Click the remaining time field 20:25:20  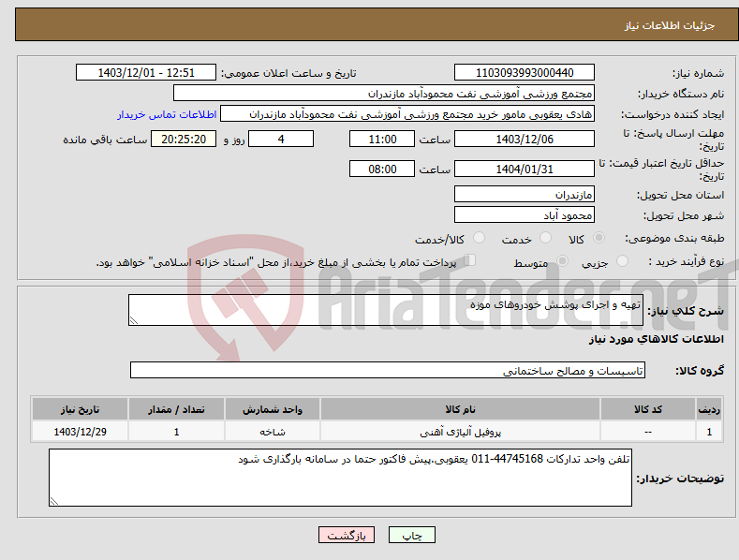coord(184,139)
